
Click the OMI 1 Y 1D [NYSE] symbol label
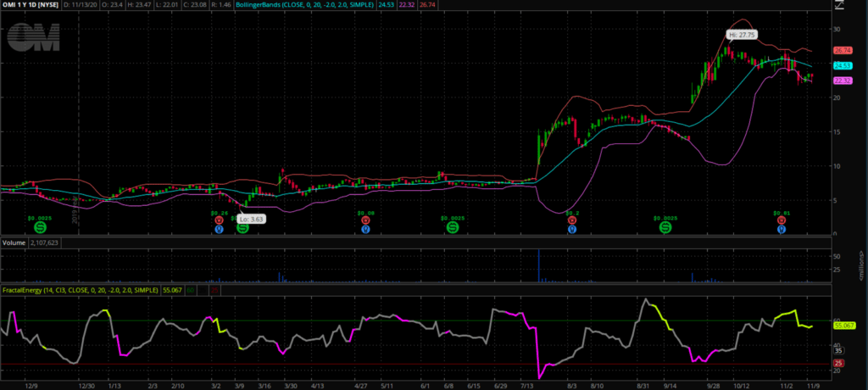coord(30,4)
